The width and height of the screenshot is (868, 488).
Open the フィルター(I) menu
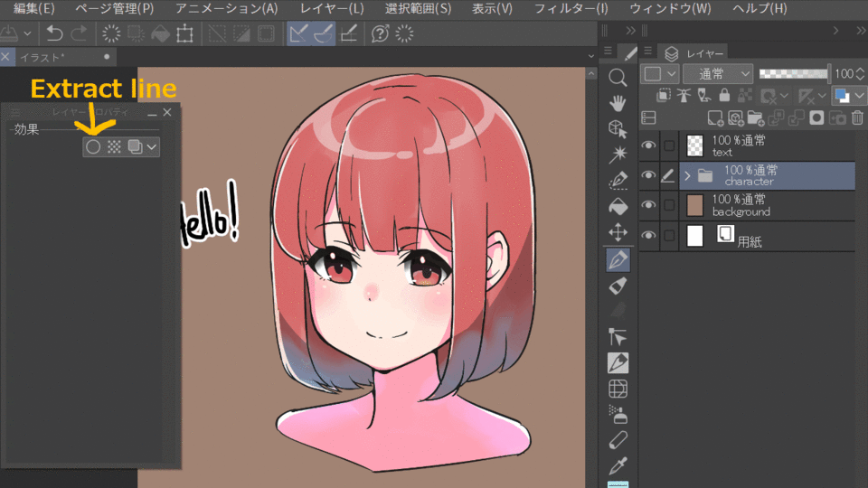pyautogui.click(x=571, y=9)
